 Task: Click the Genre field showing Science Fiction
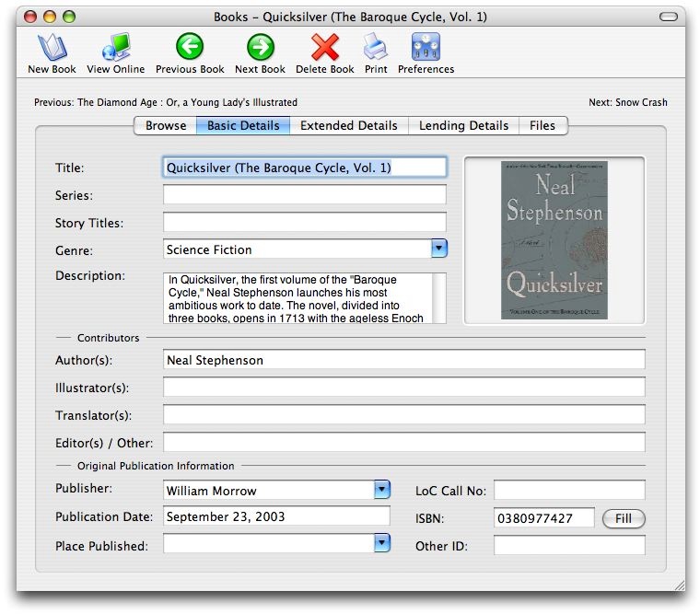coord(297,249)
